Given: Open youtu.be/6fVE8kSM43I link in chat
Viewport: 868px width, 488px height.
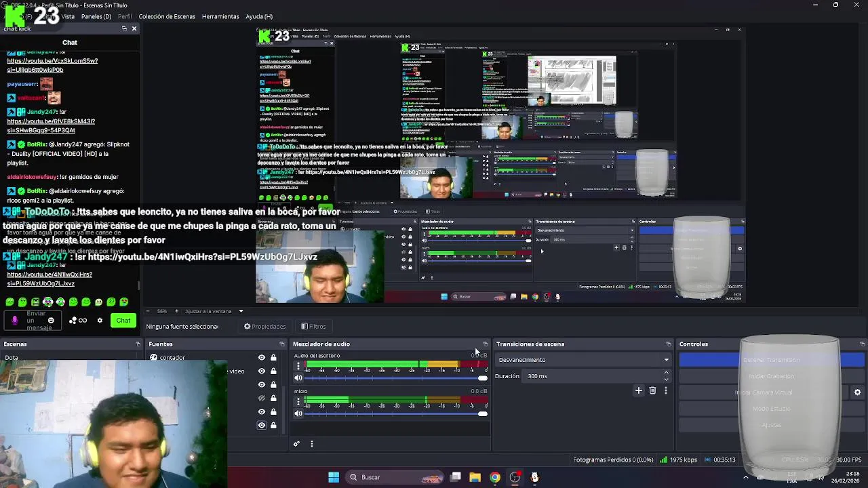Looking at the screenshot, I should tap(51, 126).
